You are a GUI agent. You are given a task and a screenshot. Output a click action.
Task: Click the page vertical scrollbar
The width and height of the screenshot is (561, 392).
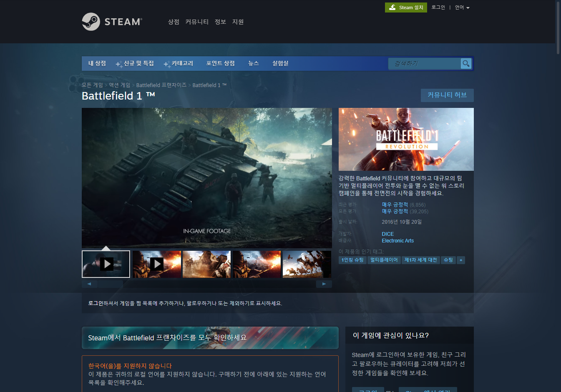click(x=558, y=27)
